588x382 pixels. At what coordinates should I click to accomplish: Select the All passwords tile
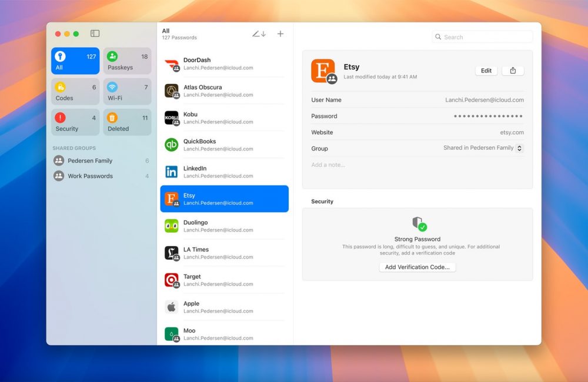(x=75, y=61)
